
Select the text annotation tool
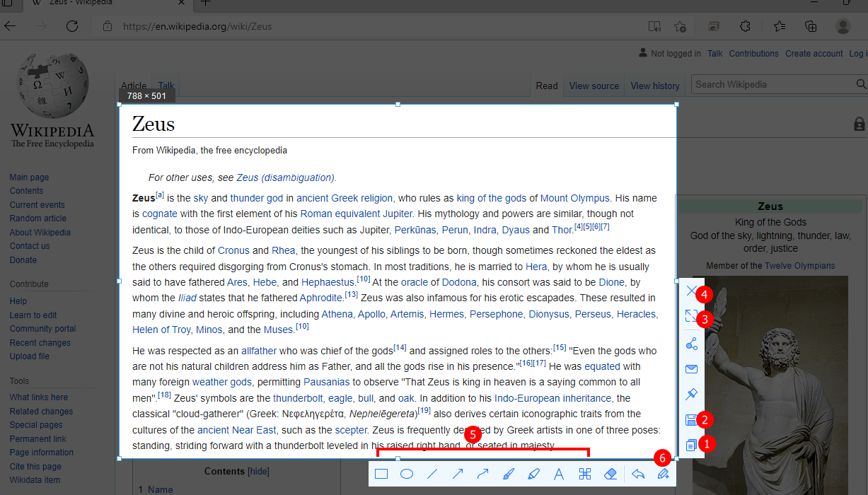tap(559, 474)
